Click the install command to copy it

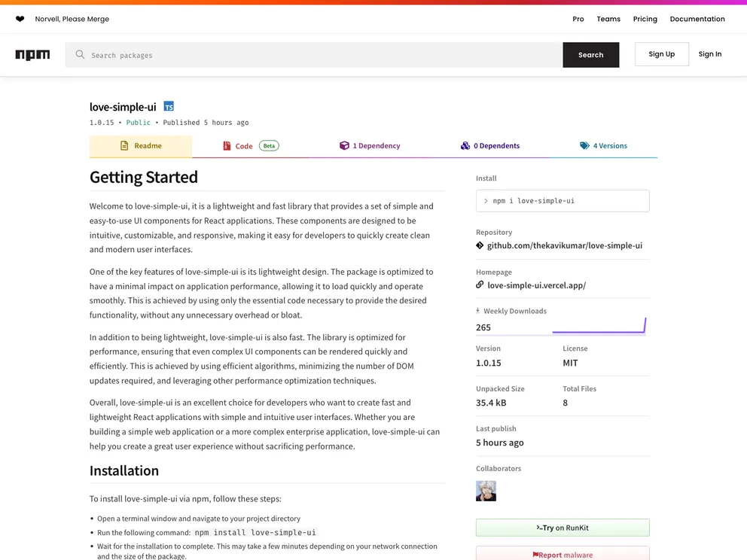coord(562,200)
